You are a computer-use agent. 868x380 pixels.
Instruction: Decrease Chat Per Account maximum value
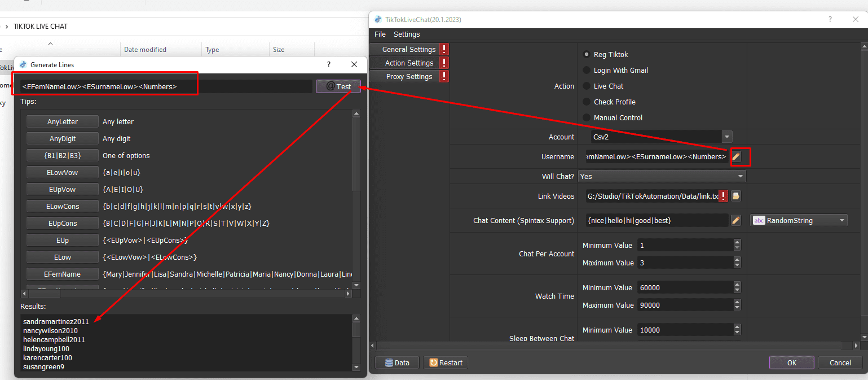pos(737,266)
